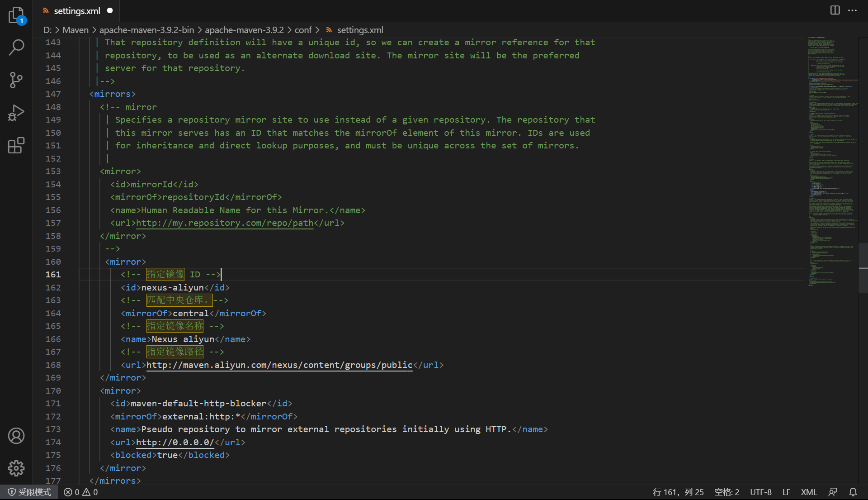Click mirrorId text on line 154

coord(152,184)
